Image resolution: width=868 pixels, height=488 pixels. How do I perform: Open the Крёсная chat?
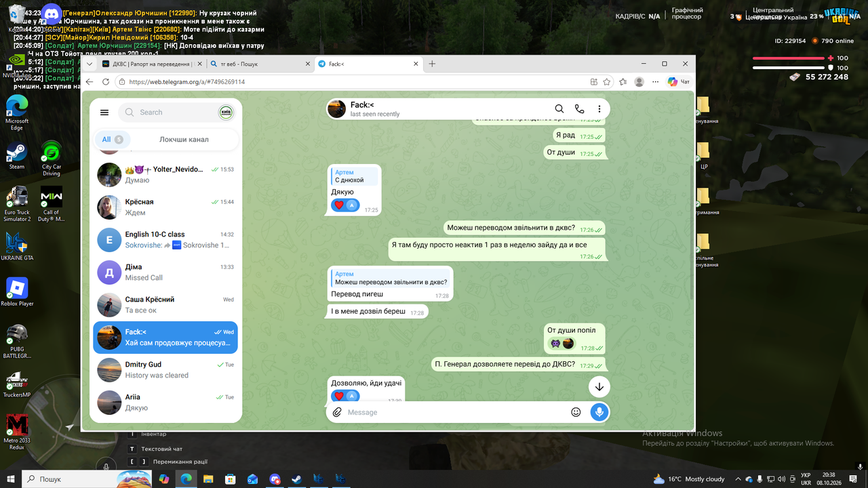tap(165, 207)
